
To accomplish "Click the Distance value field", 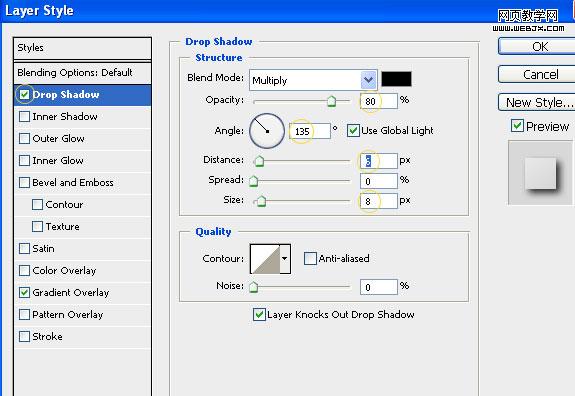I will (379, 161).
